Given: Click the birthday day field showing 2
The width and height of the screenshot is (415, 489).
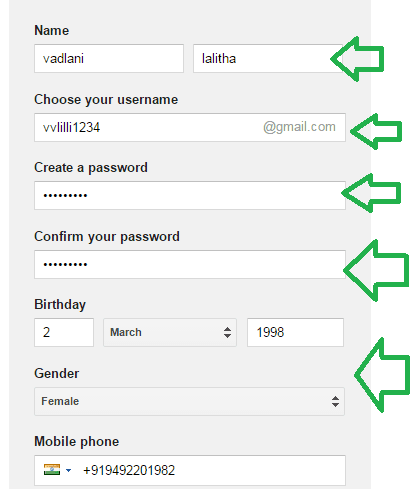Looking at the screenshot, I should pos(64,332).
